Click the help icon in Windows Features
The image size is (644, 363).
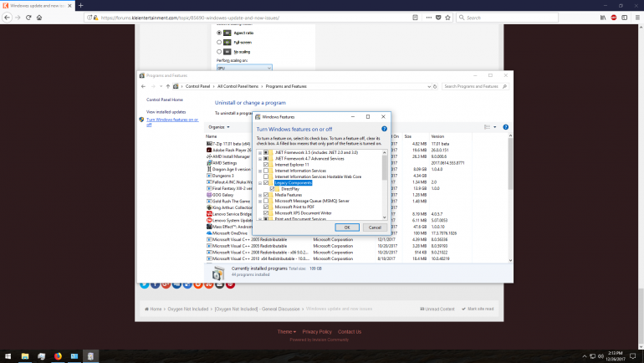point(384,129)
